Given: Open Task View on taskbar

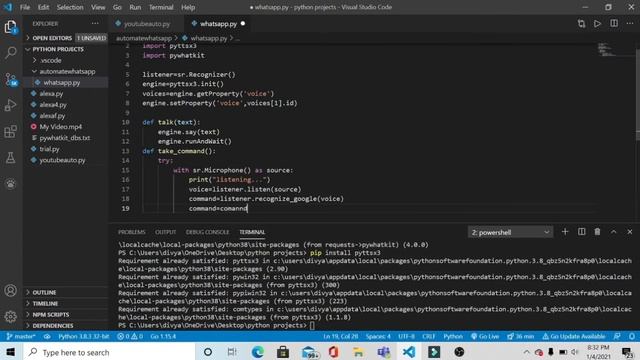Looking at the screenshot, I should tap(232, 351).
